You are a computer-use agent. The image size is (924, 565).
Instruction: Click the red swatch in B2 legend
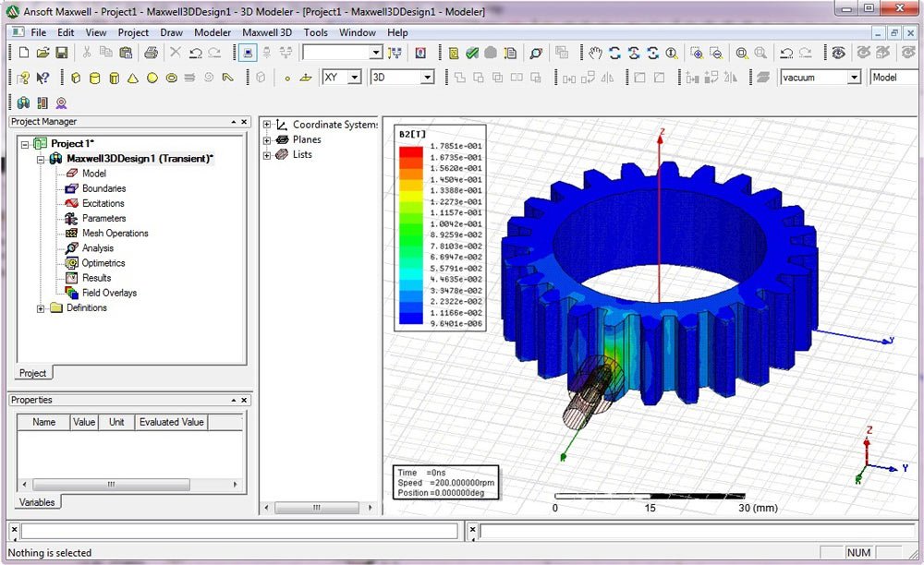(409, 151)
